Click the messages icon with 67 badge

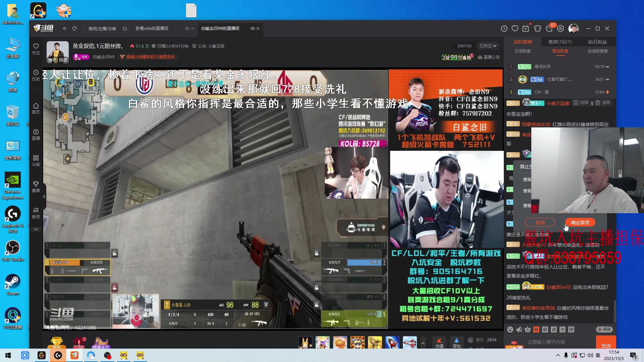[x=549, y=28]
